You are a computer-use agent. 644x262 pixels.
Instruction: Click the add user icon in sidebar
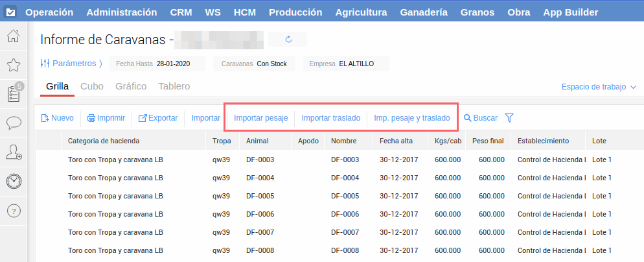[14, 152]
